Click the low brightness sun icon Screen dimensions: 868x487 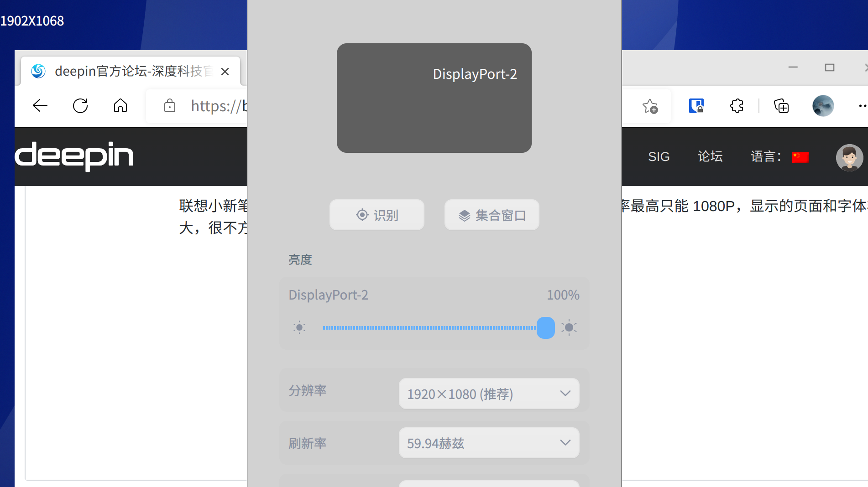[x=299, y=327]
